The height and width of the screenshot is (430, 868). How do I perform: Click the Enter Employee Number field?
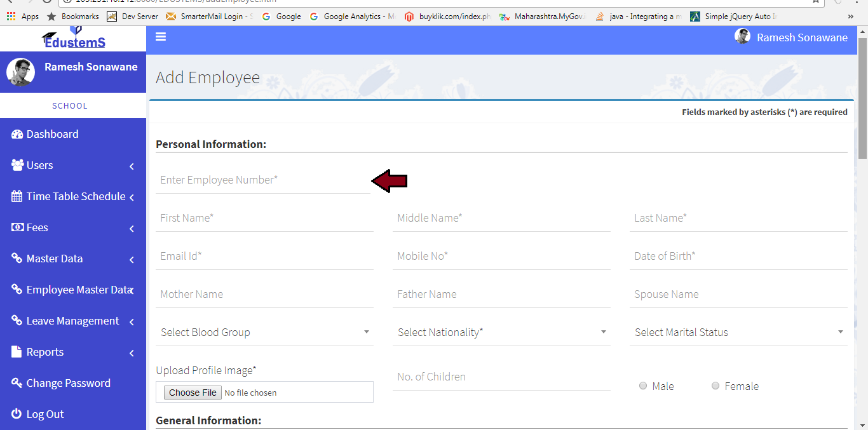(x=262, y=180)
